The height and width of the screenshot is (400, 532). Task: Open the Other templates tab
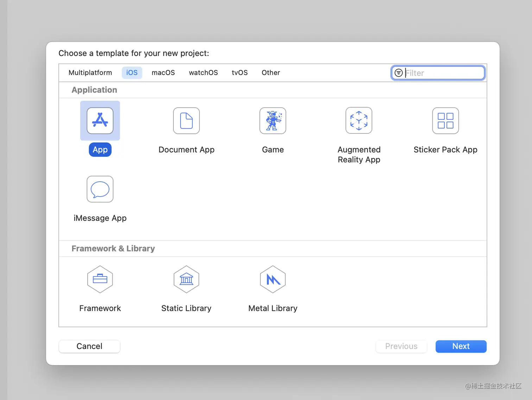271,73
